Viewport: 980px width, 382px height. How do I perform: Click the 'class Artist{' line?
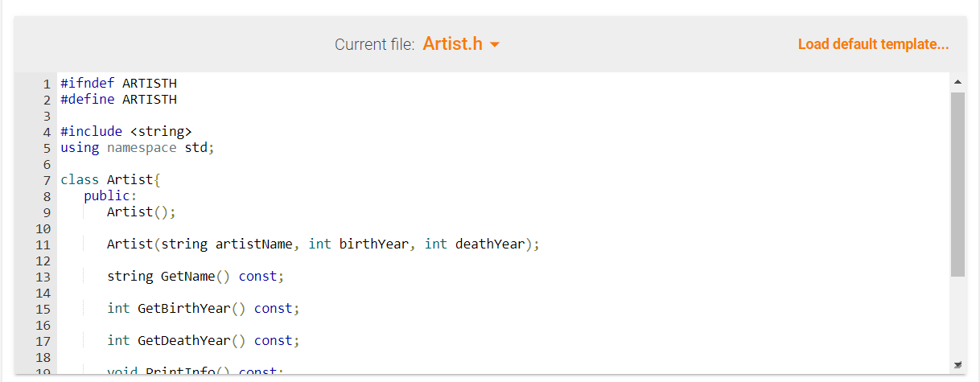pyautogui.click(x=111, y=180)
